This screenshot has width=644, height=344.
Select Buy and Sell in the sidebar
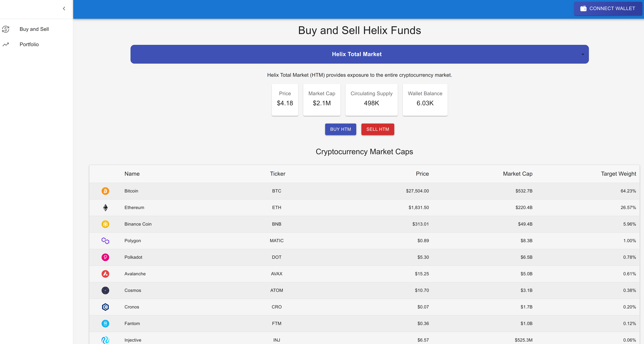[x=34, y=29]
